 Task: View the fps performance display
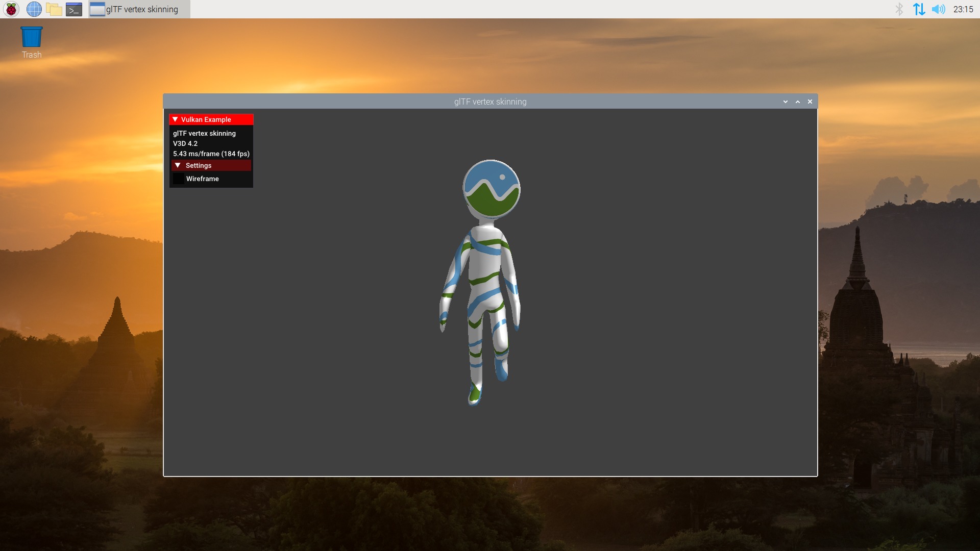[x=211, y=154]
